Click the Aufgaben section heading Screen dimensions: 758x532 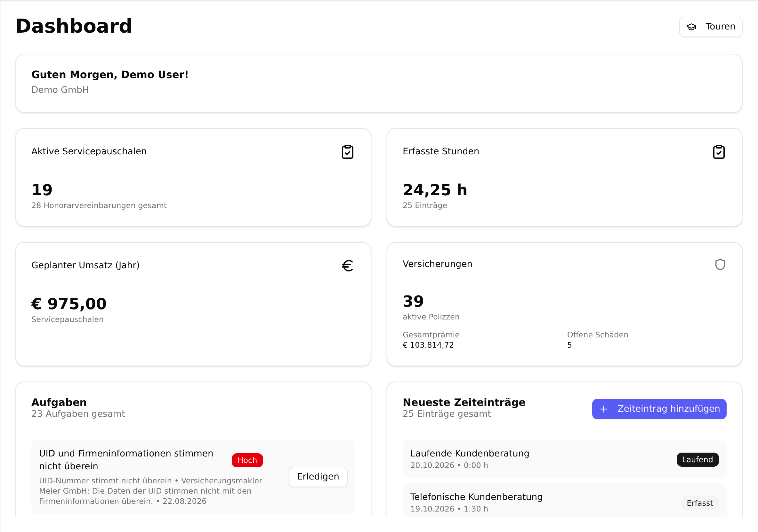click(59, 403)
